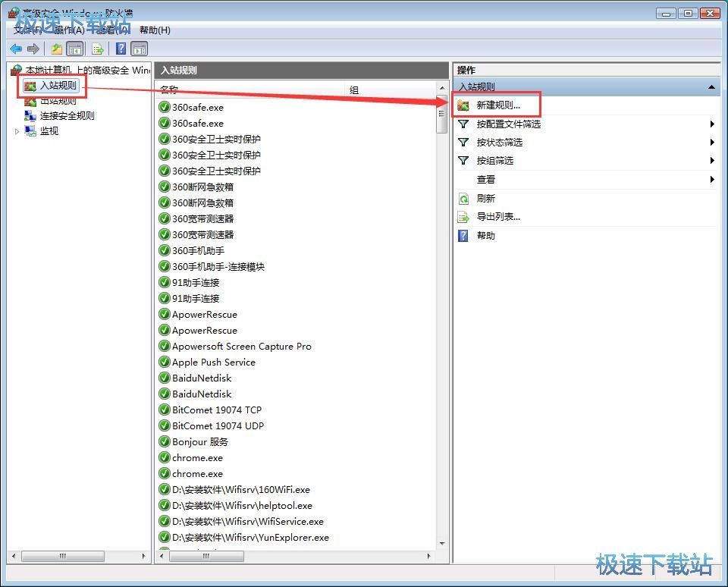728x587 pixels.
Task: Click green check icon of 360手机助手-连接模块
Action: coord(165,266)
